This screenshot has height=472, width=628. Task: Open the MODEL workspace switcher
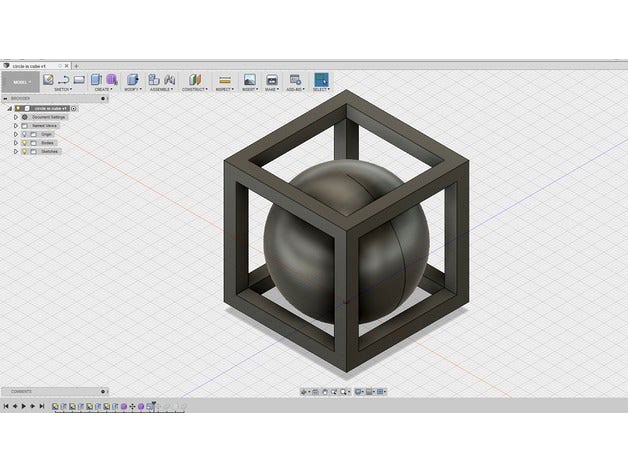click(20, 82)
